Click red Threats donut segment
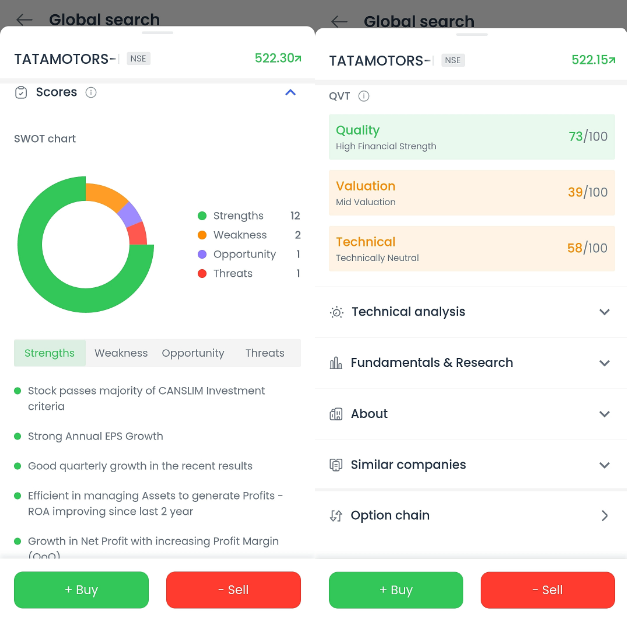 pos(137,234)
